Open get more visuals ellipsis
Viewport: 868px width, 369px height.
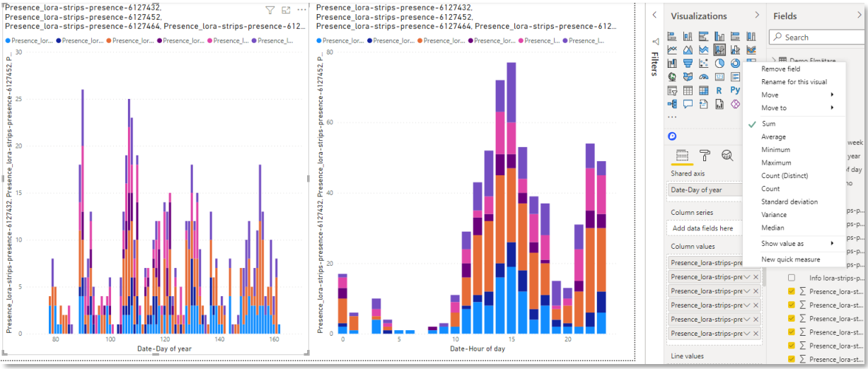(x=672, y=117)
